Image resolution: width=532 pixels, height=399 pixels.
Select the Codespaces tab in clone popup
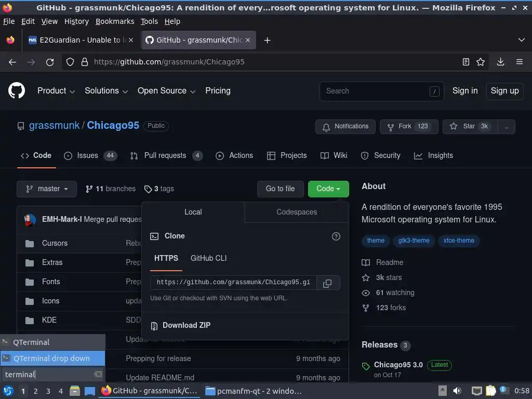click(x=297, y=212)
